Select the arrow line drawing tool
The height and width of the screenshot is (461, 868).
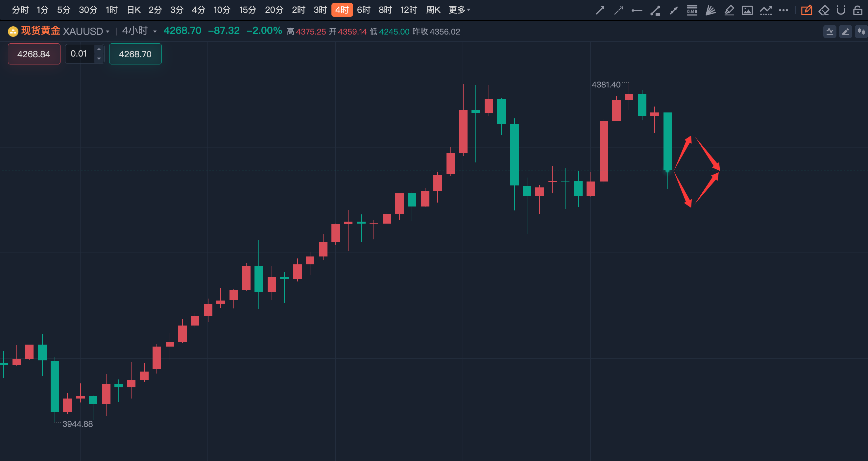click(x=600, y=10)
